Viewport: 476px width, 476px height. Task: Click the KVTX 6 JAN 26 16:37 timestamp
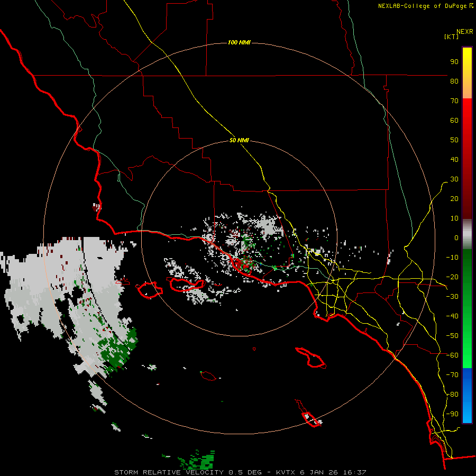(x=321, y=472)
